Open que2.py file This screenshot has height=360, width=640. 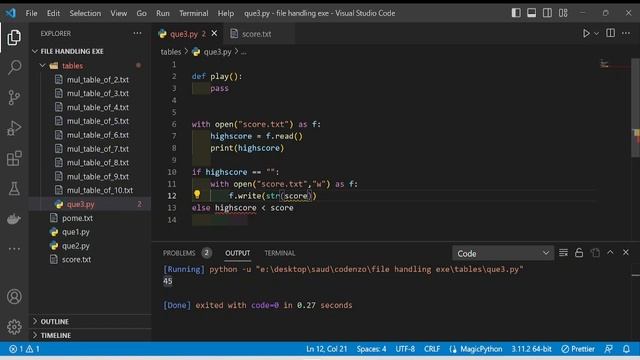(x=76, y=246)
